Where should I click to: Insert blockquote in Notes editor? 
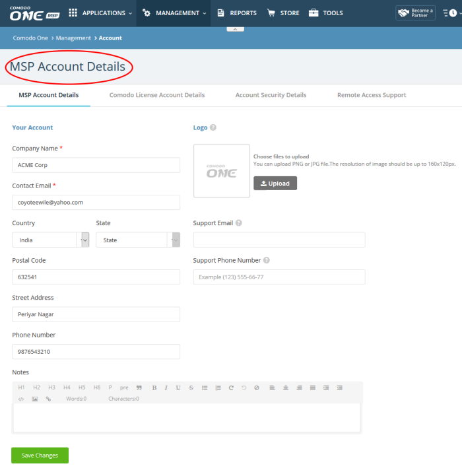click(139, 388)
